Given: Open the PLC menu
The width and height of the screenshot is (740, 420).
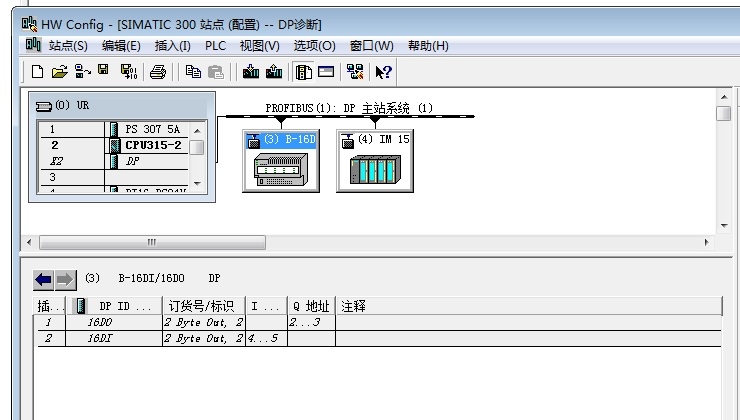Looking at the screenshot, I should coord(215,46).
